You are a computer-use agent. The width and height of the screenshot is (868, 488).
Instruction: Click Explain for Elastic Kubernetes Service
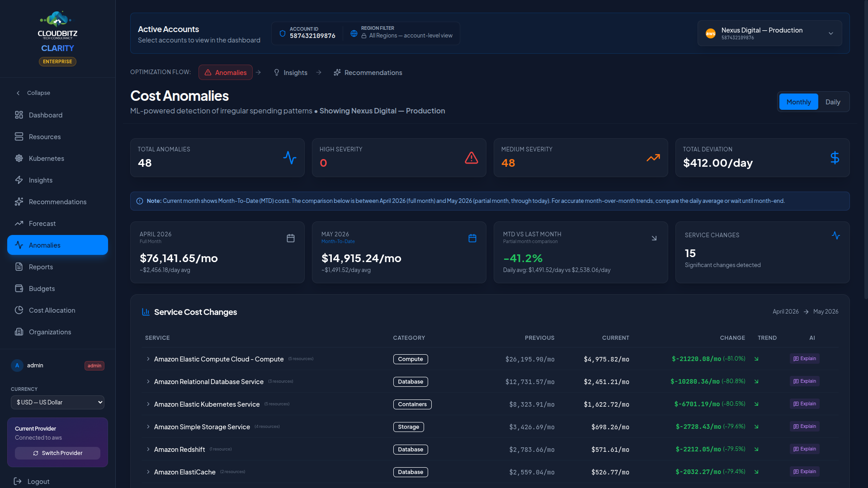(x=804, y=404)
